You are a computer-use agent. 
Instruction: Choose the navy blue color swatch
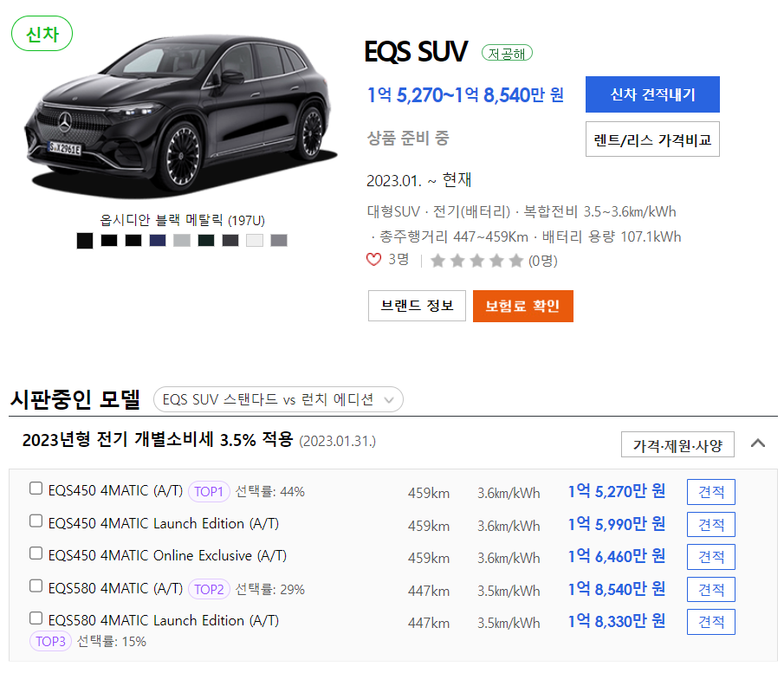158,241
